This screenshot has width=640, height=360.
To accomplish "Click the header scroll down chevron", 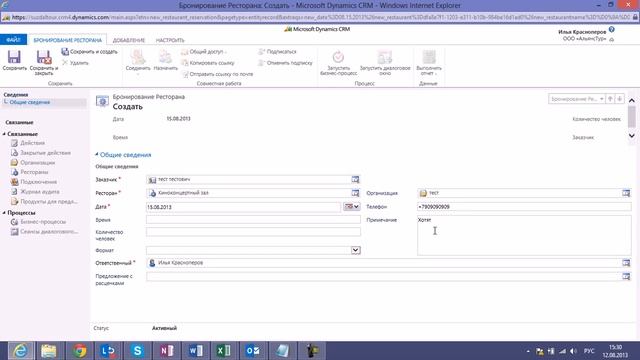I will [x=631, y=136].
